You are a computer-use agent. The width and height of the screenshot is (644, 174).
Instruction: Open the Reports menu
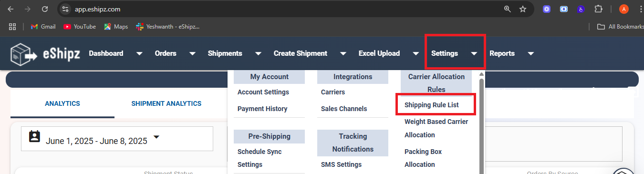(x=502, y=53)
